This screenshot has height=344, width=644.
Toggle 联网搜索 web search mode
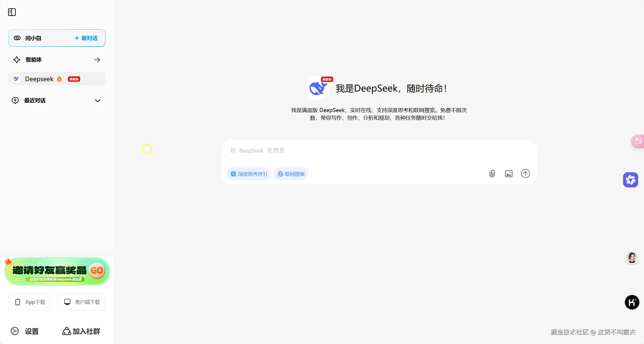[x=291, y=174]
